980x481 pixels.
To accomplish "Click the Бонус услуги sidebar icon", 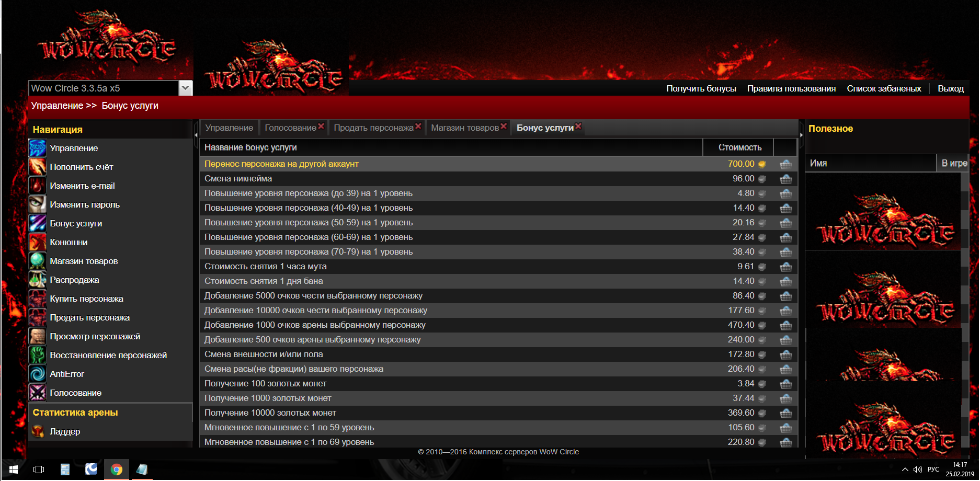I will [x=38, y=224].
